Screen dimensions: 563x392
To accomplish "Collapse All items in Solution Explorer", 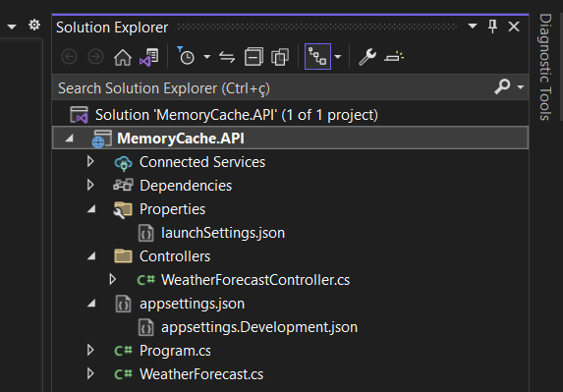I will [253, 57].
